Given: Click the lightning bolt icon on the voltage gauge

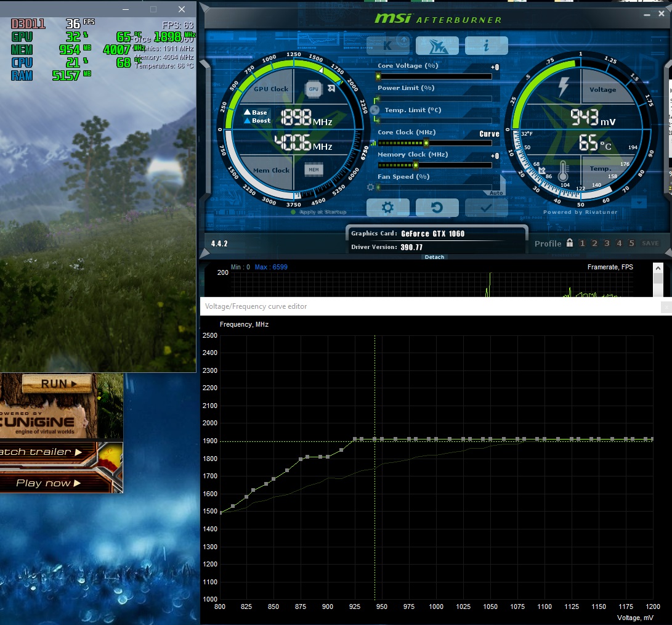Looking at the screenshot, I should (564, 87).
